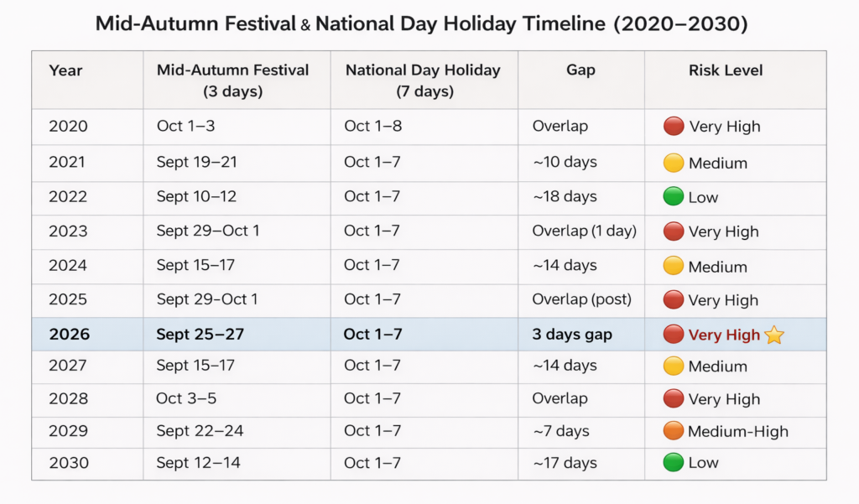The width and height of the screenshot is (859, 504).
Task: Click the Year column header
Action: point(66,70)
